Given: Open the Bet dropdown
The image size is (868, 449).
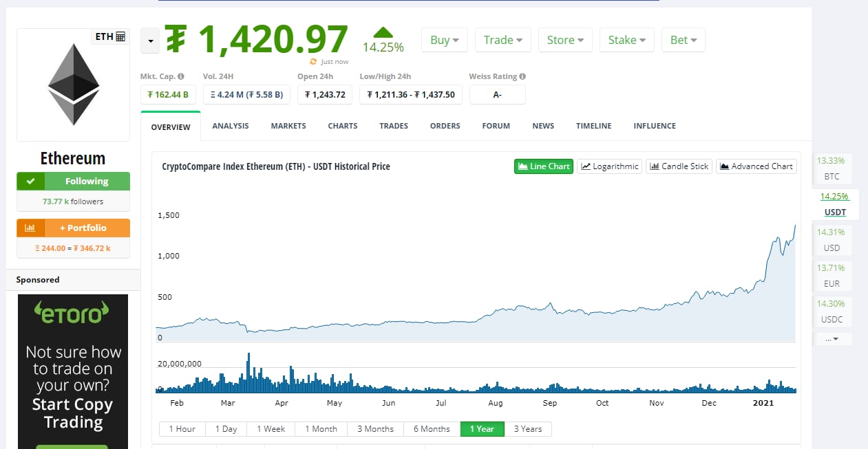Looking at the screenshot, I should pos(684,40).
